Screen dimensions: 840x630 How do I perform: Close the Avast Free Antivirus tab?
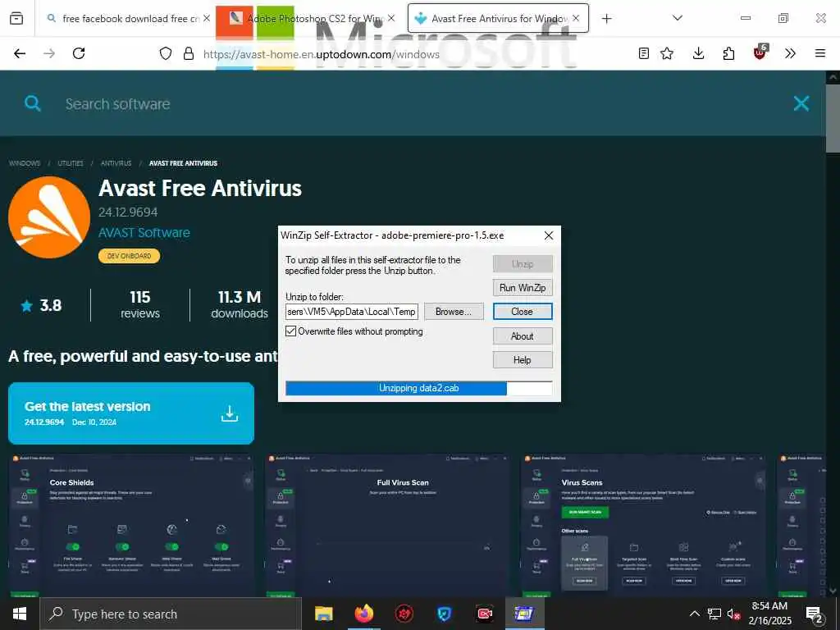click(576, 18)
